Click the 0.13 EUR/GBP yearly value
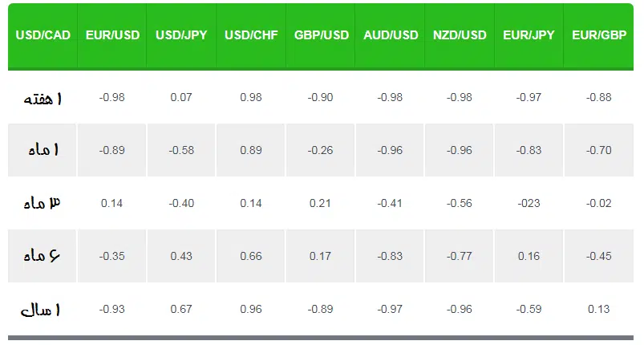The height and width of the screenshot is (345, 644). (x=599, y=309)
